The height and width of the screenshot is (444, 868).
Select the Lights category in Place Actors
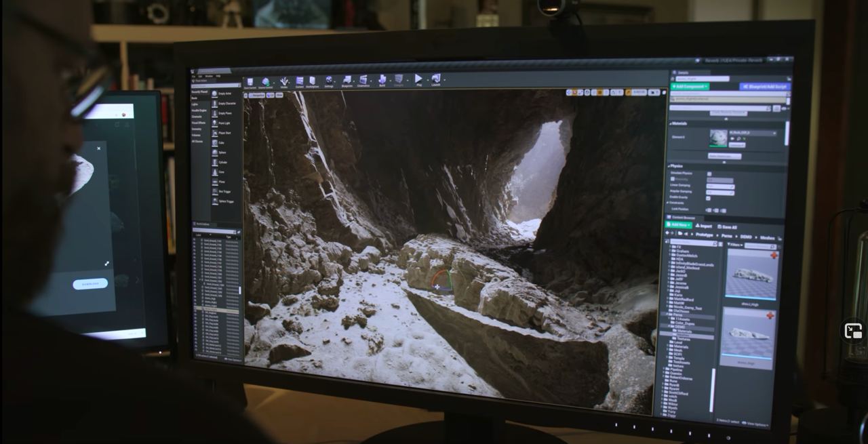[195, 104]
